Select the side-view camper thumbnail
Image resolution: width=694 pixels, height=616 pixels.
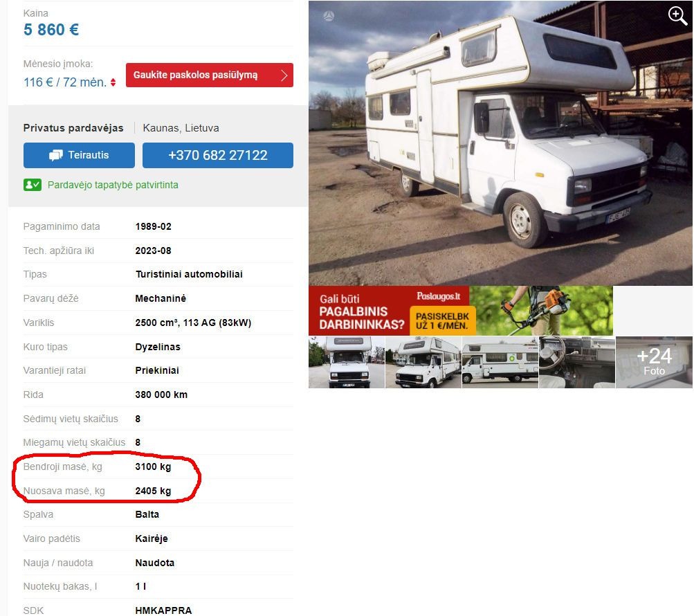pos(500,362)
